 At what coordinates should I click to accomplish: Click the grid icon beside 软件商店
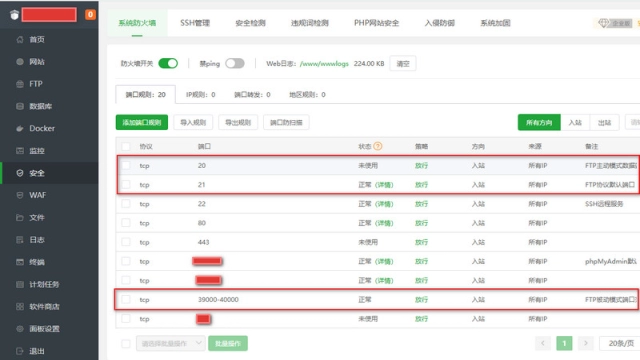tap(20, 307)
